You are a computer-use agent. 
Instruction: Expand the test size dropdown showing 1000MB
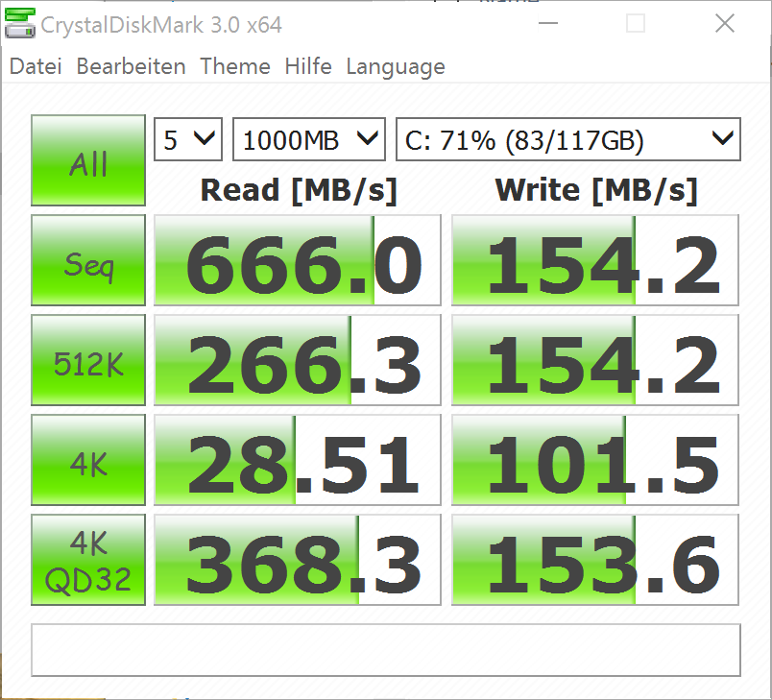(x=308, y=139)
